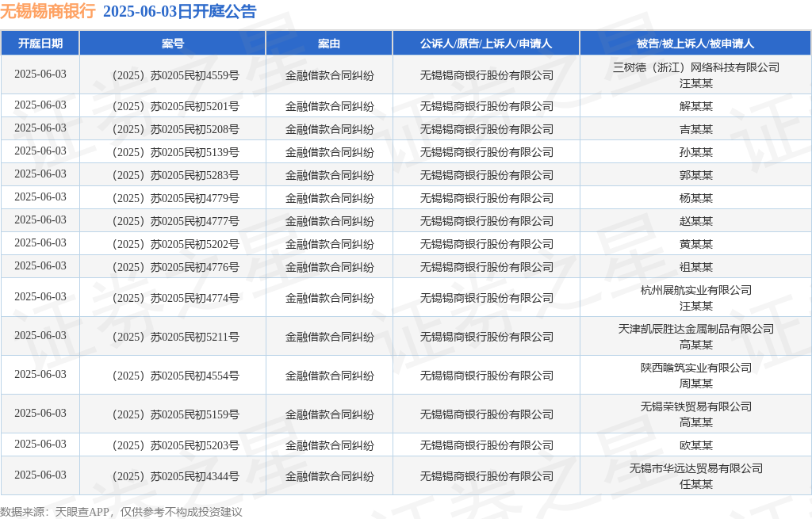Select the 案号 column header
The height and width of the screenshot is (519, 812).
click(x=172, y=44)
